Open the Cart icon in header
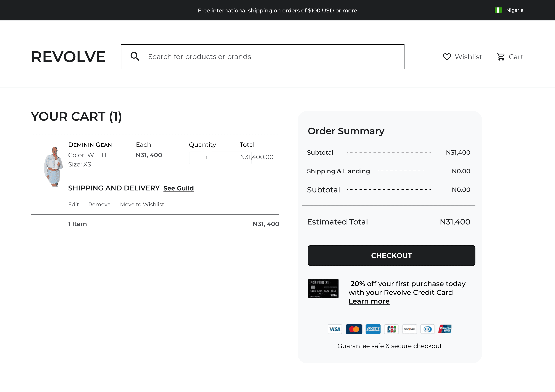The image size is (555, 392). click(501, 57)
